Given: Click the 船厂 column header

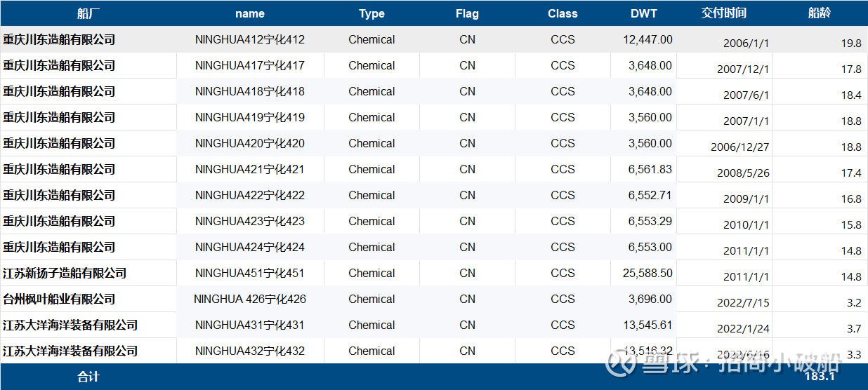Looking at the screenshot, I should click(88, 13).
